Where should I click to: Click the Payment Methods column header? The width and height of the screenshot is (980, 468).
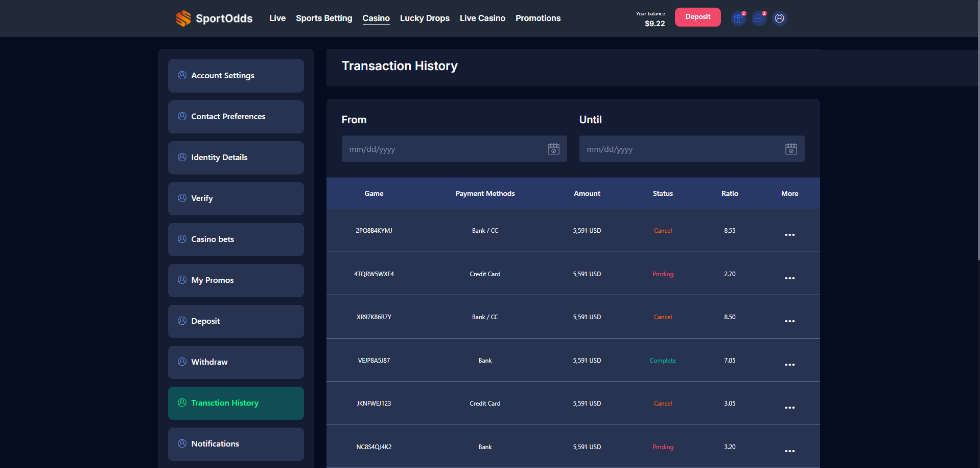485,193
